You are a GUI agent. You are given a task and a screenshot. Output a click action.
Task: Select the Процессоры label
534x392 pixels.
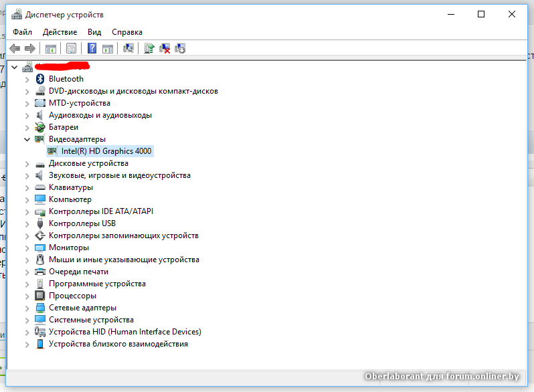point(72,296)
